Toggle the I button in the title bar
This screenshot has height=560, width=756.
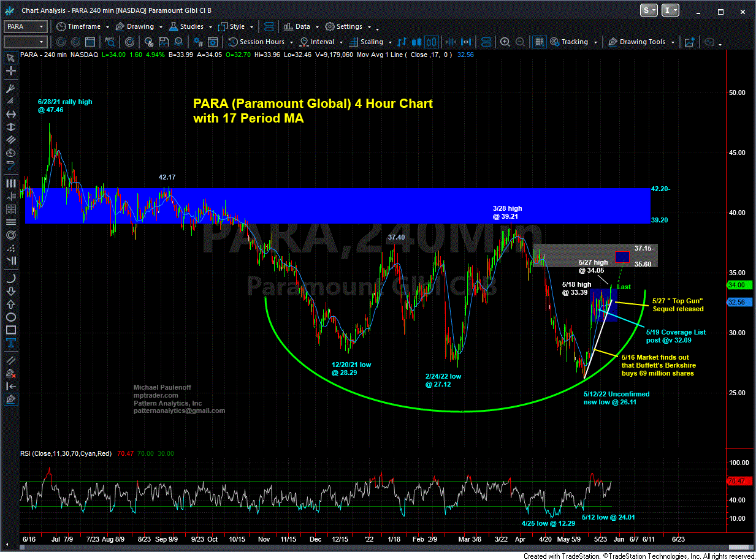point(670,10)
